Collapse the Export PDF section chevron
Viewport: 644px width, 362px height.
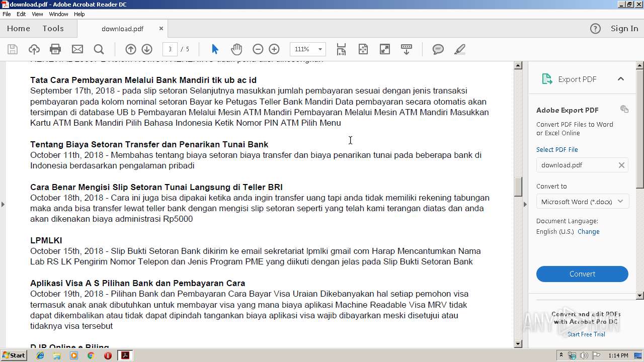(x=621, y=79)
